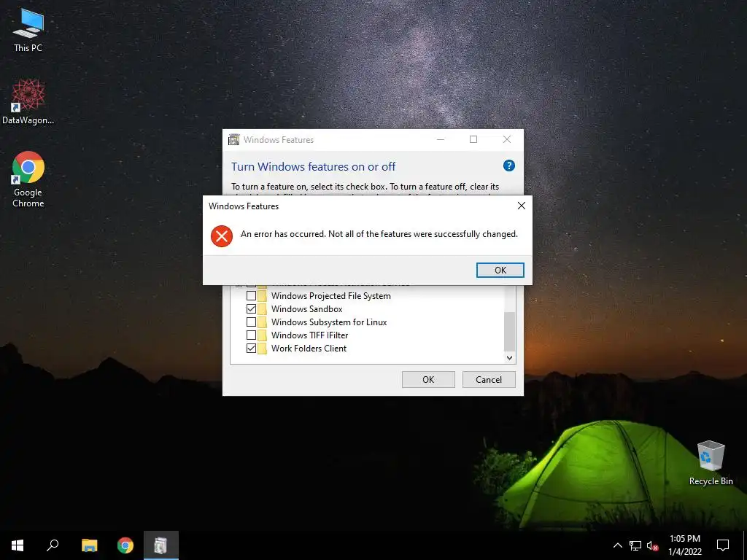The height and width of the screenshot is (560, 747).
Task: Select Windows Subsystem for Linux label
Action: point(329,322)
